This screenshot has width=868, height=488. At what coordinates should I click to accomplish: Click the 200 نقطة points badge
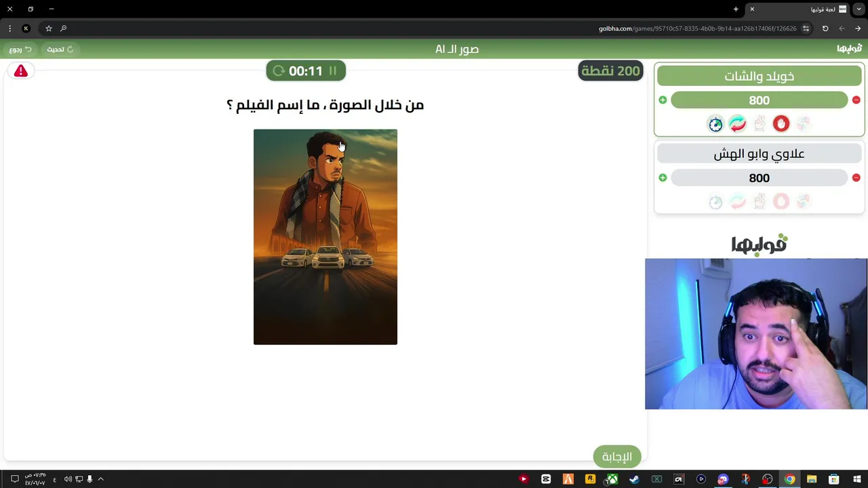(x=610, y=70)
